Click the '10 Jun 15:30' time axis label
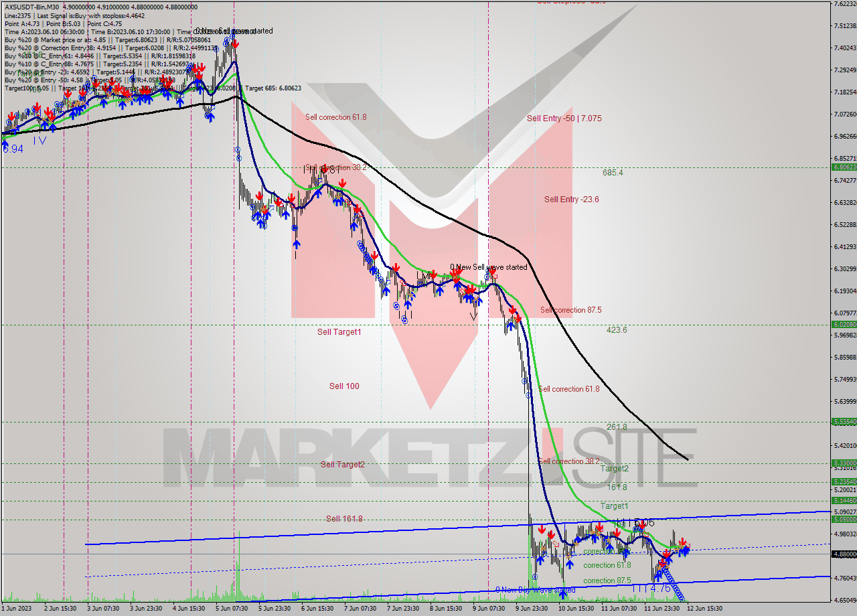Image resolution: width=857 pixels, height=616 pixels. coord(576,609)
